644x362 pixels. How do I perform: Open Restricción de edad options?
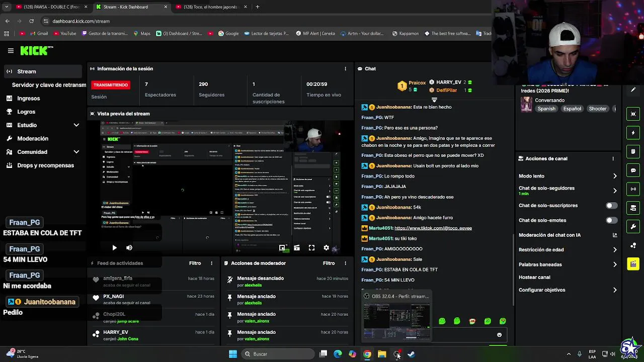[568, 250]
